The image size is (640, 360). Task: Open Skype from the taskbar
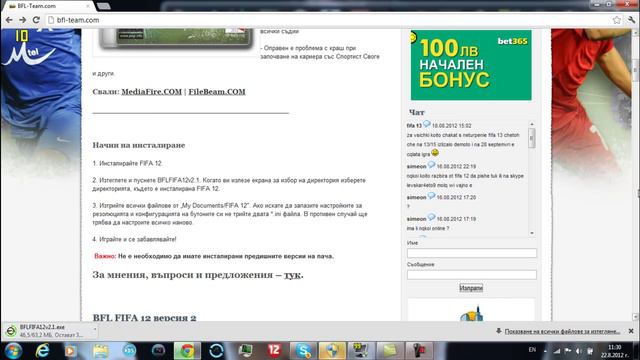(303, 351)
